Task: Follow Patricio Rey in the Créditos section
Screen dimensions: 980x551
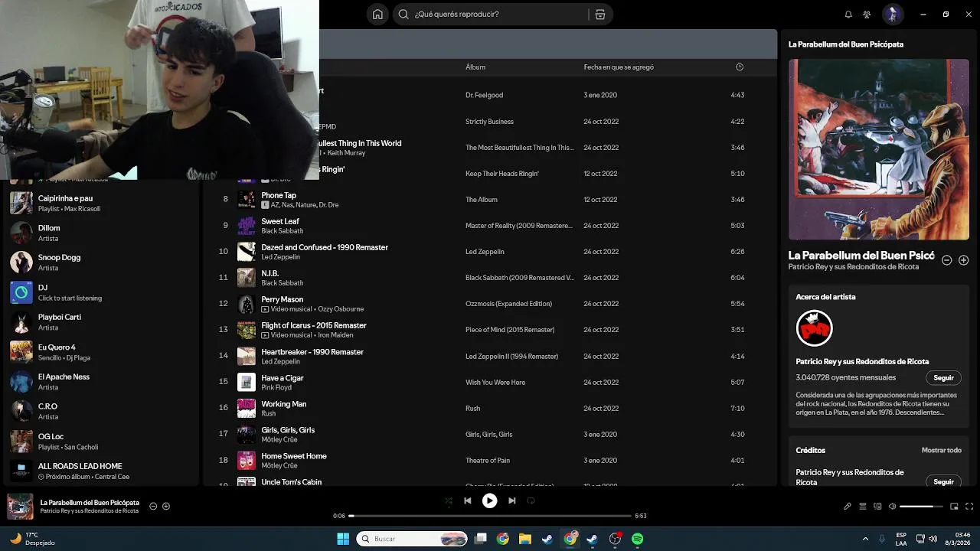Action: pos(943,481)
